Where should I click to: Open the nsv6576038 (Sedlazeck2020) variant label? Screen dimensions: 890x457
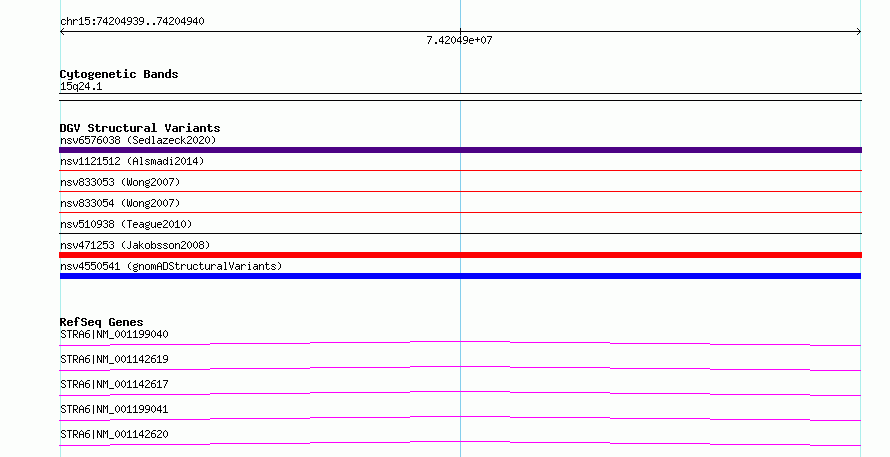click(138, 140)
